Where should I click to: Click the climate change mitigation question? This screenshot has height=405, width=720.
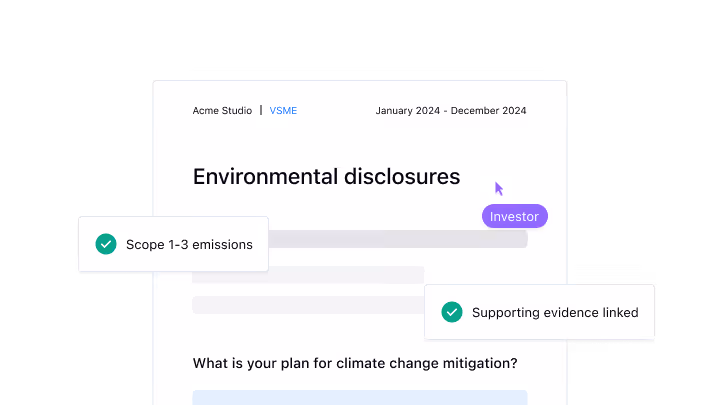355,363
